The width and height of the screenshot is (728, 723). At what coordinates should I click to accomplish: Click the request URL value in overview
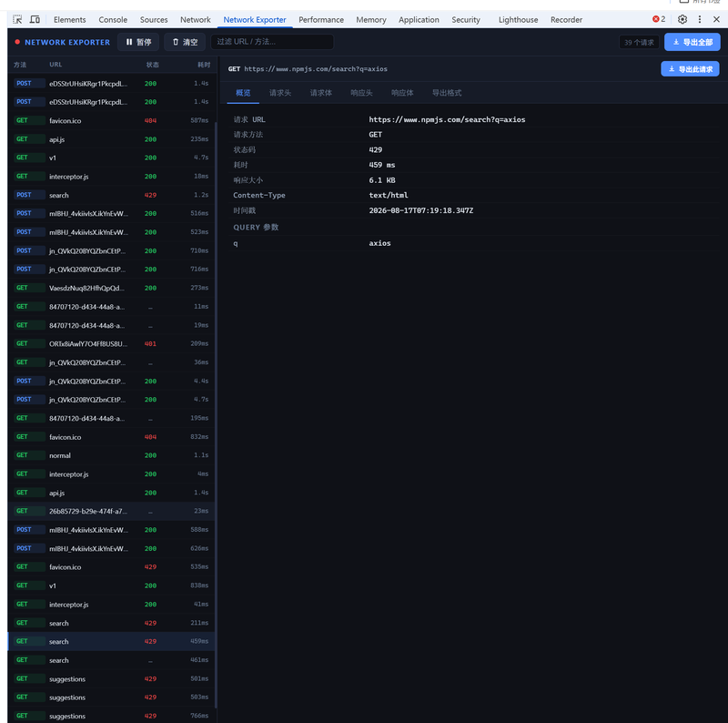pos(447,119)
